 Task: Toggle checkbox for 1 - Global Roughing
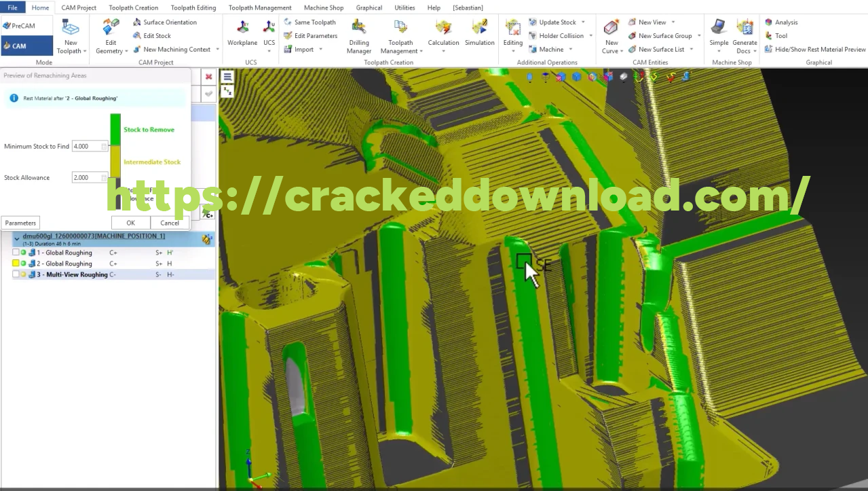16,253
